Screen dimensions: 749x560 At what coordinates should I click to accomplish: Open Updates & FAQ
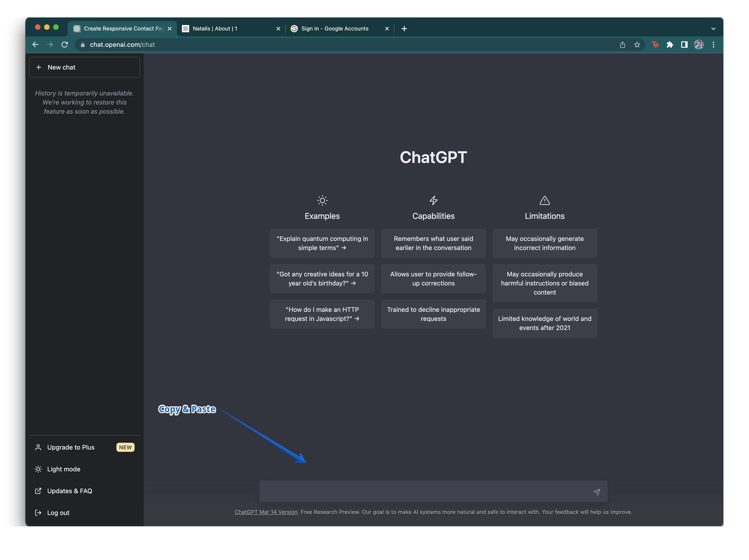point(85,491)
